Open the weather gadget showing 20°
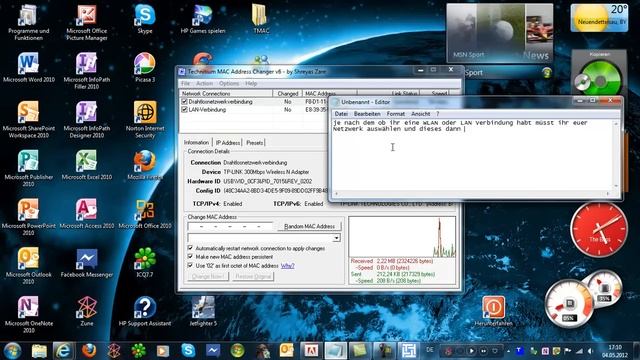This screenshot has height=360, width=640. click(599, 18)
